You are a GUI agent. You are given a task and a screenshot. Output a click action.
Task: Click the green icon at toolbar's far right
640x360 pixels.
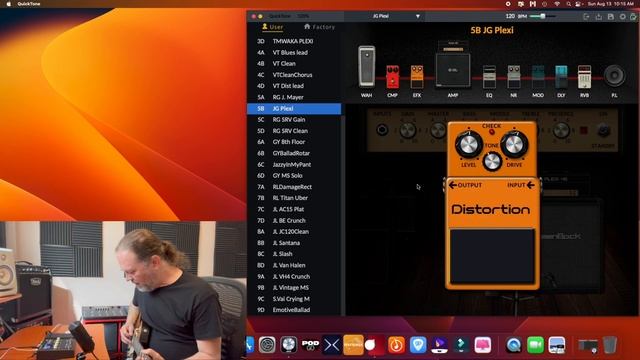(633, 16)
